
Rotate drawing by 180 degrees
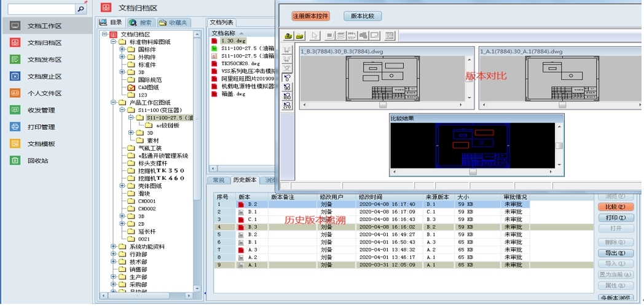point(288,97)
